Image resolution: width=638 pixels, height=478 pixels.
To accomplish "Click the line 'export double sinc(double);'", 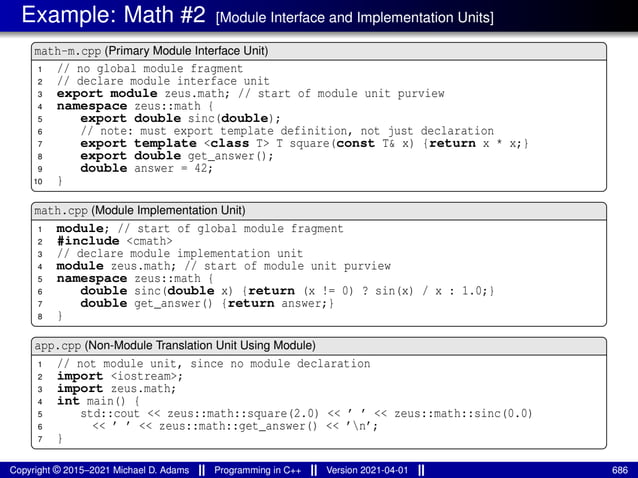I will (x=181, y=118).
